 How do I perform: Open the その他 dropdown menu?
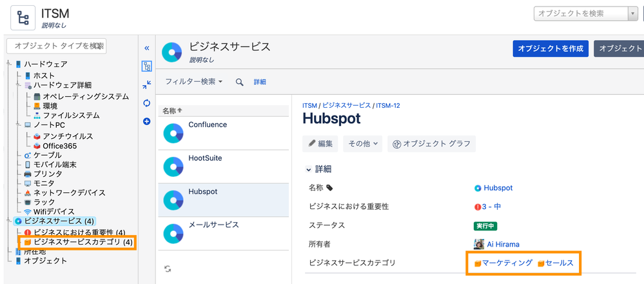click(x=363, y=143)
